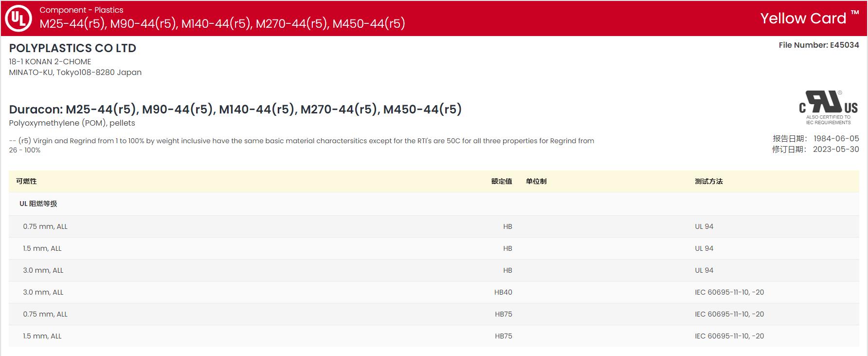Click the HB value in the 3.0 mm row

point(507,270)
